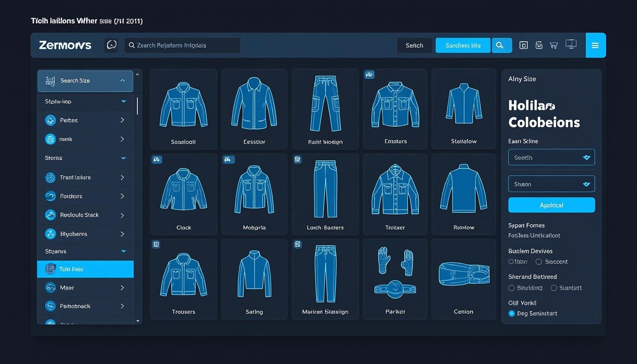Click the Sefich button in header
637x364 pixels.
coord(414,45)
